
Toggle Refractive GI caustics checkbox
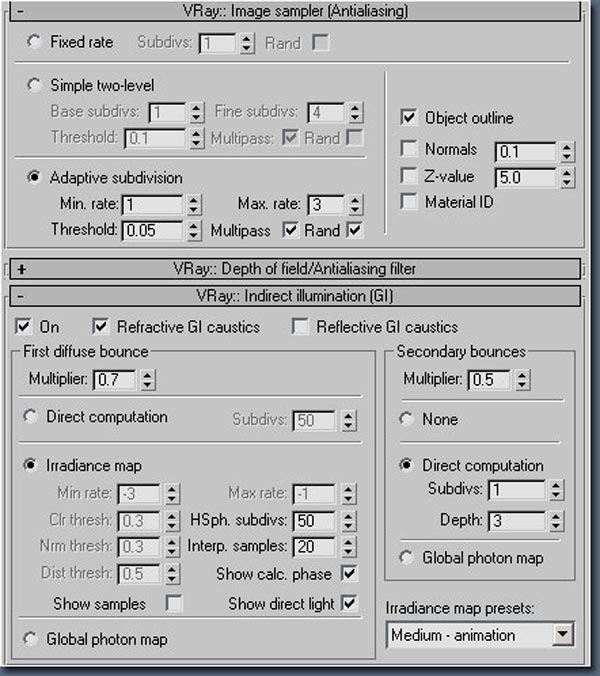point(100,326)
